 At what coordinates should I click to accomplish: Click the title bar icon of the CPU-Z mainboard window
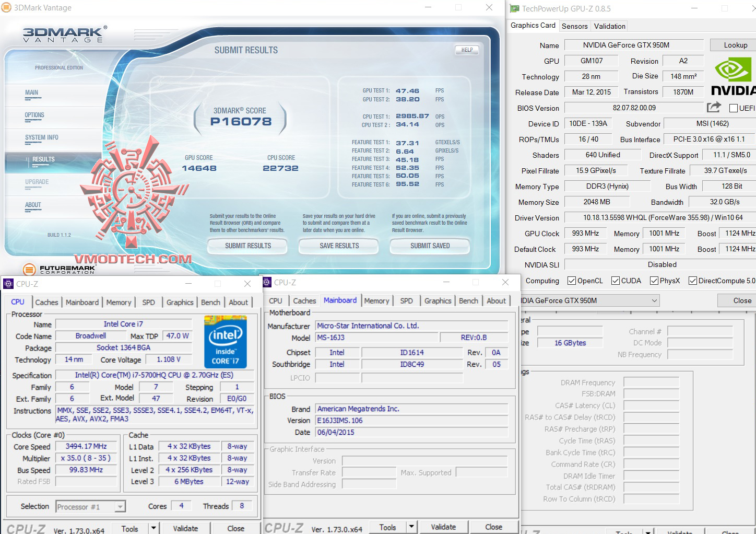click(267, 282)
